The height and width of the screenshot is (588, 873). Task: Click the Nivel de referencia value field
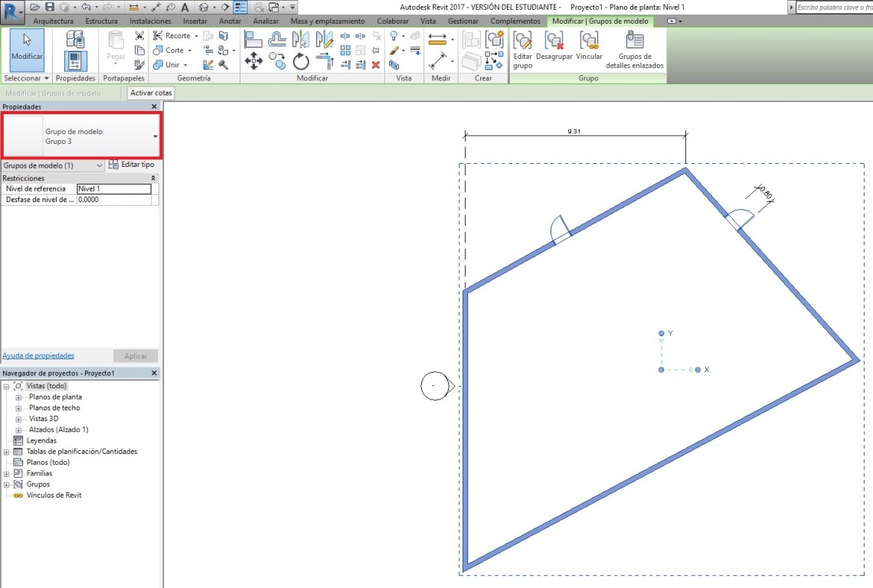(x=114, y=189)
